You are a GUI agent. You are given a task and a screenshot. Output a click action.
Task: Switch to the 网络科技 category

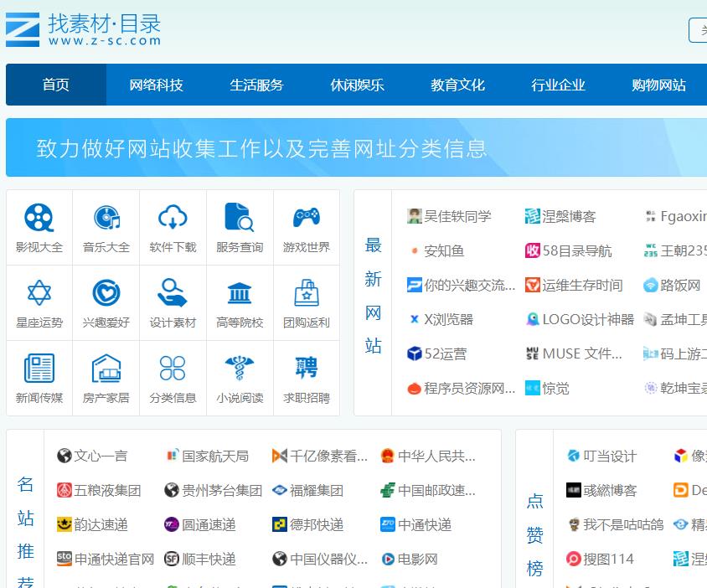tap(157, 85)
